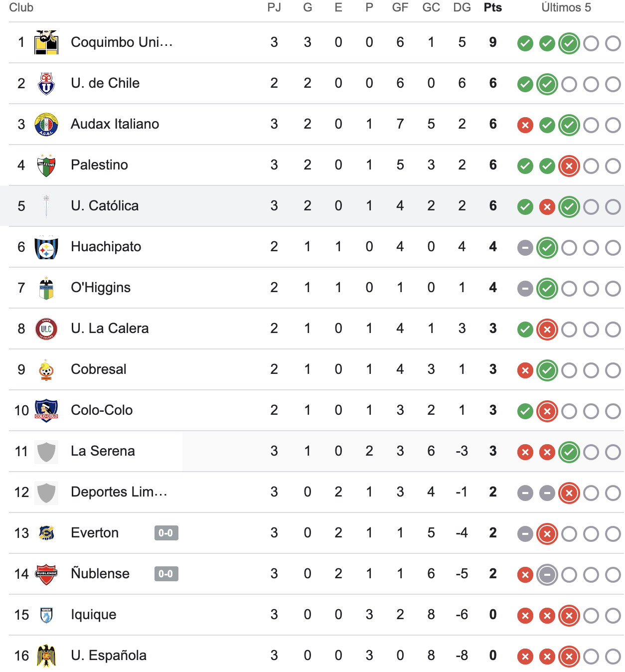Screen dimensions: 625x672
Task: Expand the shortened Coquimbo Uni... club label
Action: click(x=122, y=42)
